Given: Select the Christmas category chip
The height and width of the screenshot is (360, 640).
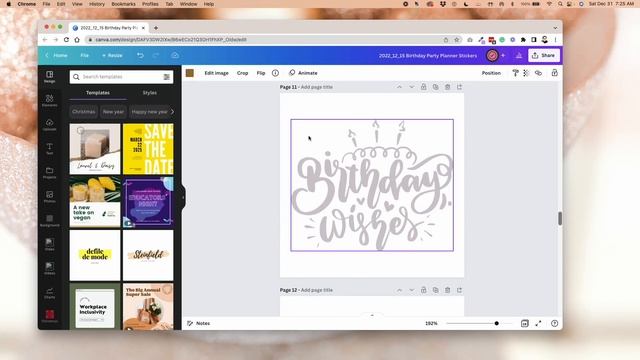Looking at the screenshot, I should [x=84, y=111].
